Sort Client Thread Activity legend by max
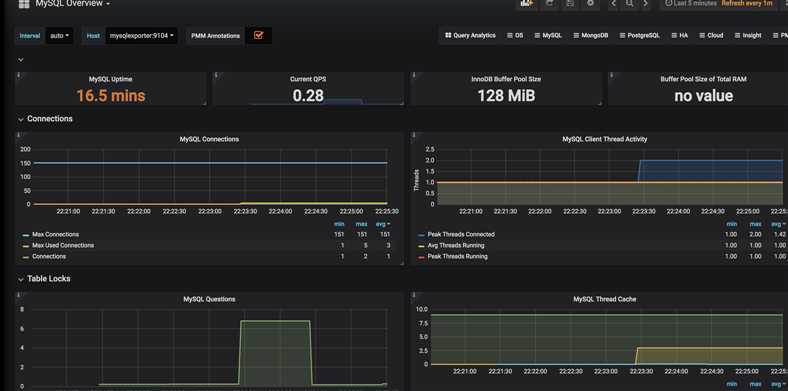Viewport: 788px width, 391px height. [x=755, y=224]
